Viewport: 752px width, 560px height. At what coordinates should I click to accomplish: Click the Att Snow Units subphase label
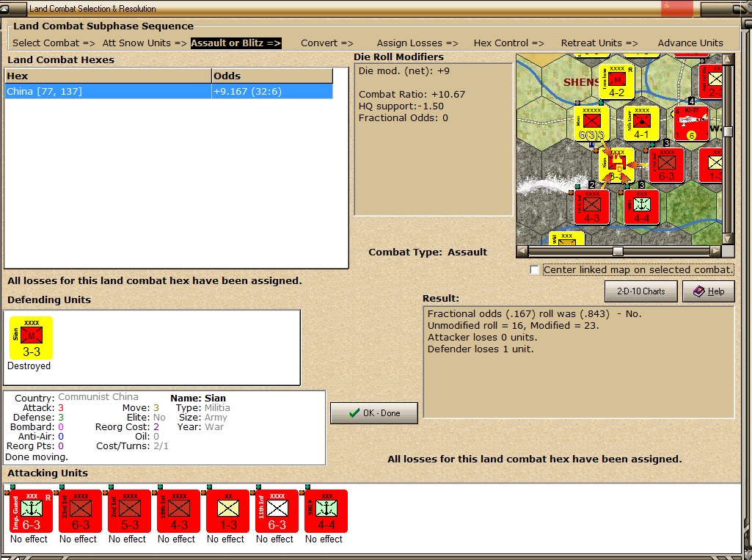pos(145,43)
